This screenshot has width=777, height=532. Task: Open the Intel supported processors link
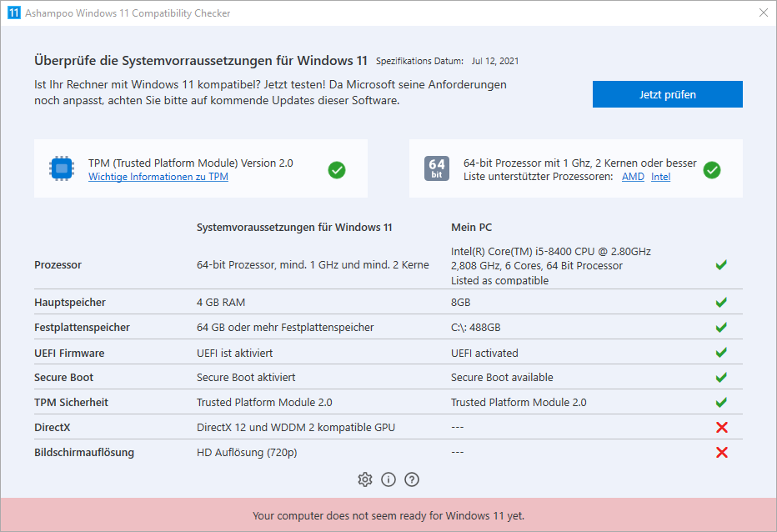(x=660, y=177)
